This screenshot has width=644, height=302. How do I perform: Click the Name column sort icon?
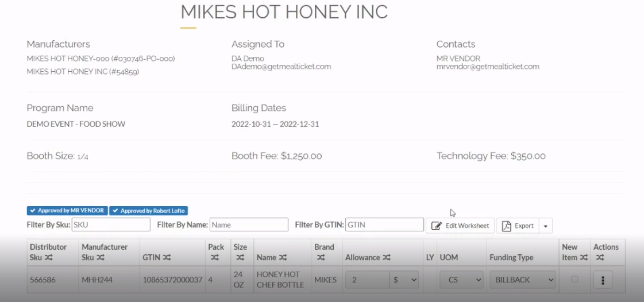click(283, 258)
